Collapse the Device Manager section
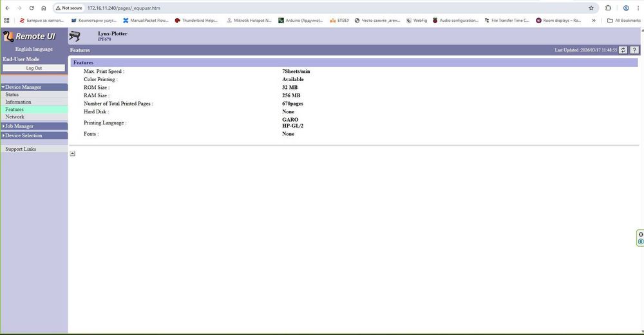Viewport: 644px width, 335px height. [x=34, y=87]
